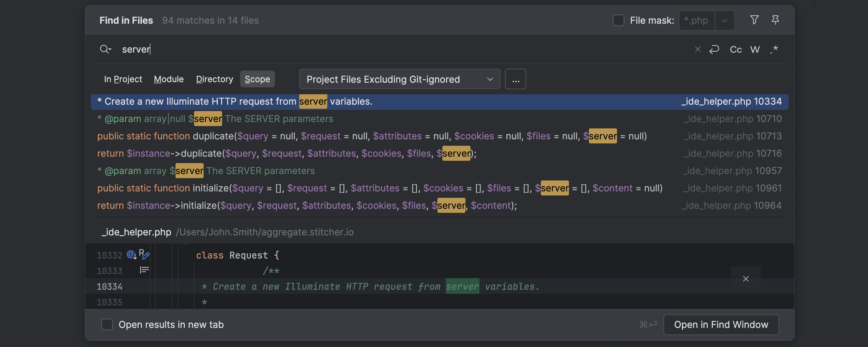Switch to the In Project tab

123,79
